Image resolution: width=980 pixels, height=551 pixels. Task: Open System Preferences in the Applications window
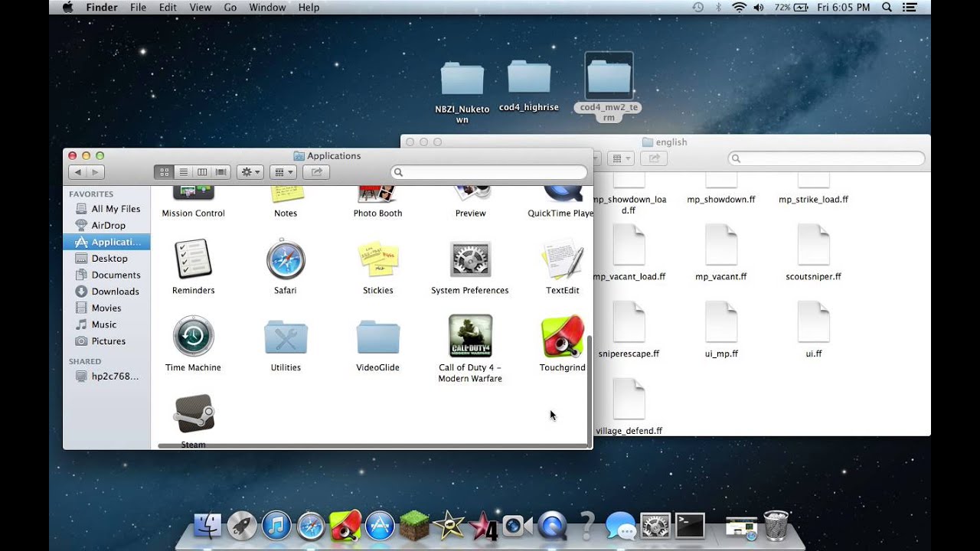470,259
